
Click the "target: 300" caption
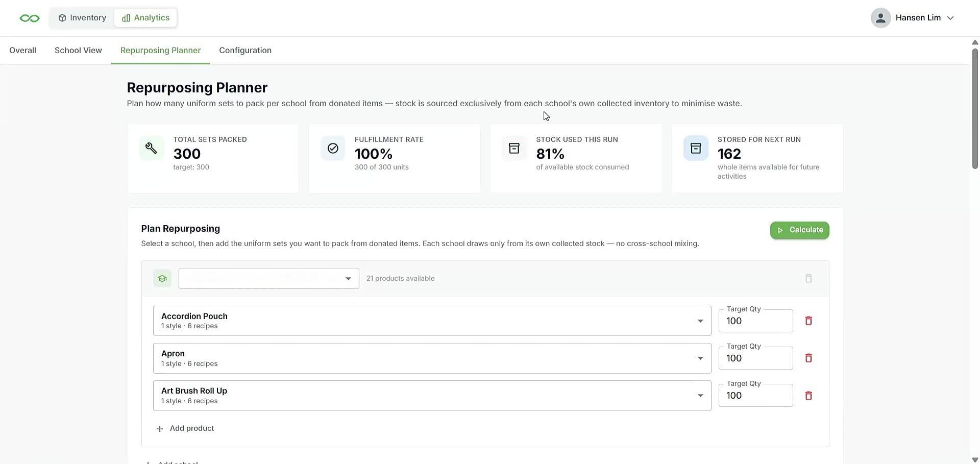point(191,167)
